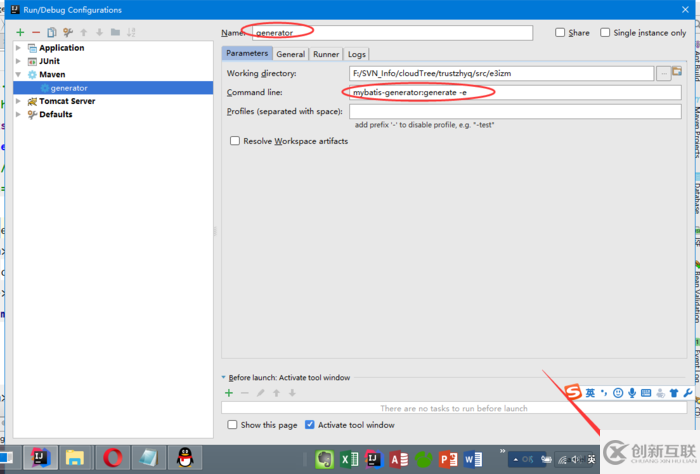The height and width of the screenshot is (474, 700).
Task: Expand the Defaults node
Action: 18,115
